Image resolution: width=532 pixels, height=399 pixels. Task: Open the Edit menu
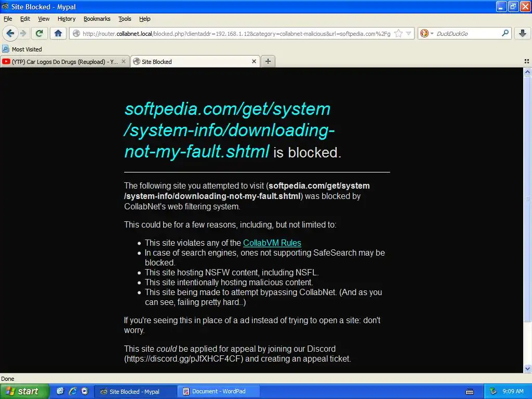tap(25, 19)
